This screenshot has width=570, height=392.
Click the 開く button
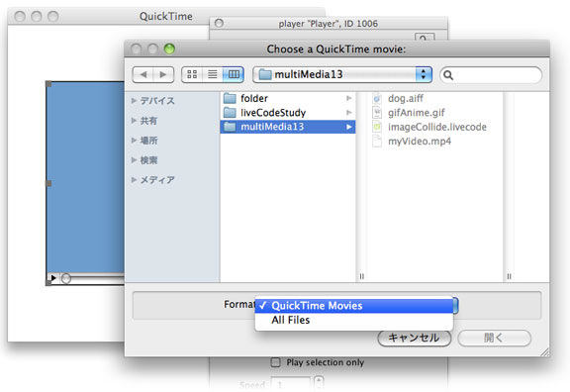(494, 339)
